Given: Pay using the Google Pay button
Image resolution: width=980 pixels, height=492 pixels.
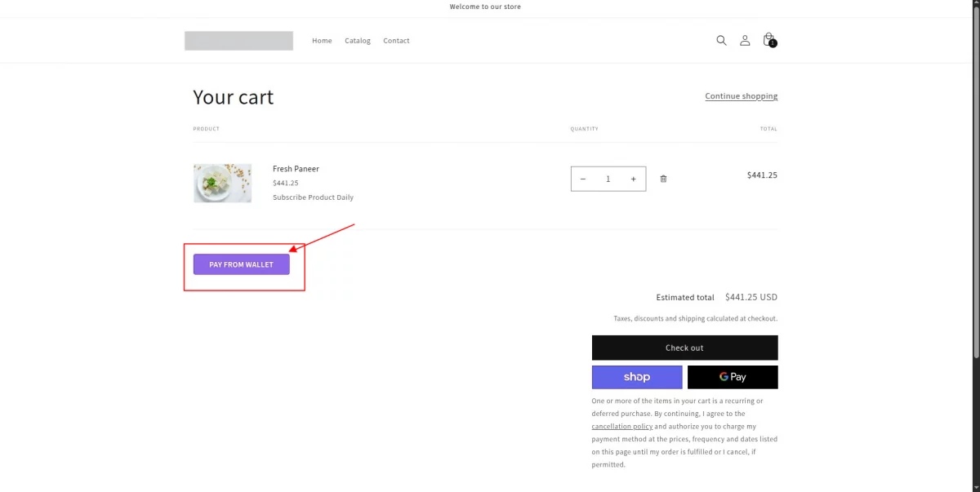Looking at the screenshot, I should click(733, 376).
